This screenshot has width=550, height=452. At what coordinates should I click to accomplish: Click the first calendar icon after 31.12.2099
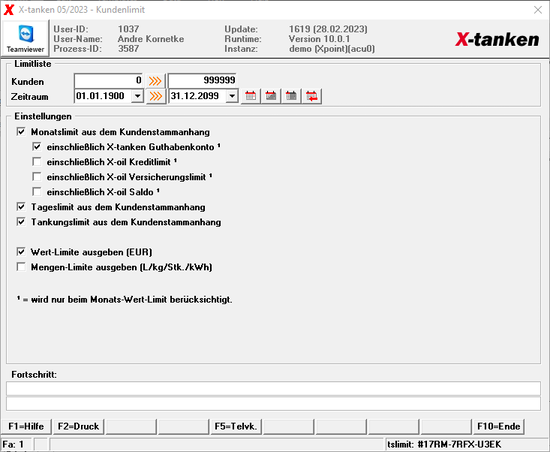tap(250, 96)
